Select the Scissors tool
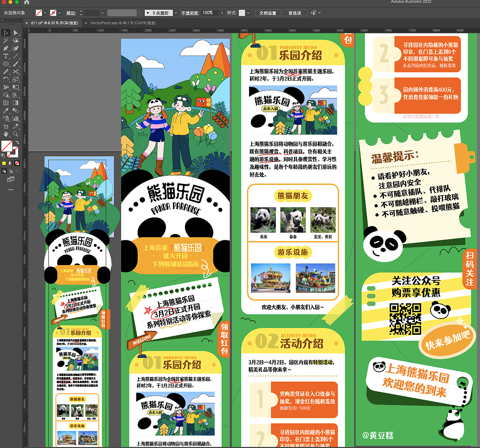 click(x=16, y=72)
